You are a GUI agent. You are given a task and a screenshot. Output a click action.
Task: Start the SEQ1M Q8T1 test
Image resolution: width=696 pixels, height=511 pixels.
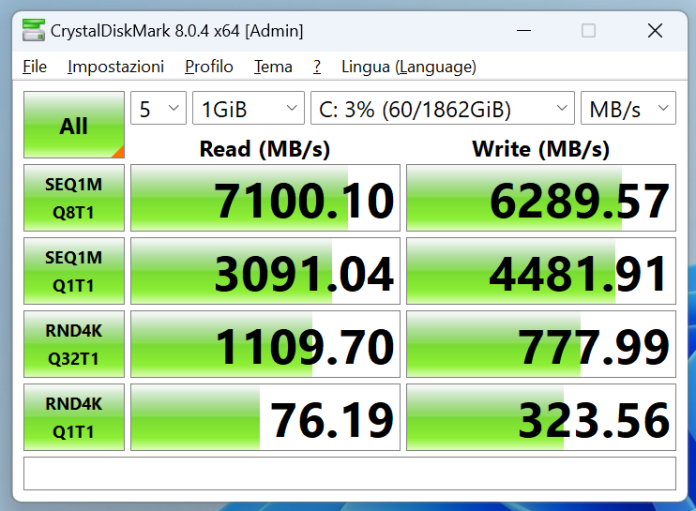pos(74,198)
